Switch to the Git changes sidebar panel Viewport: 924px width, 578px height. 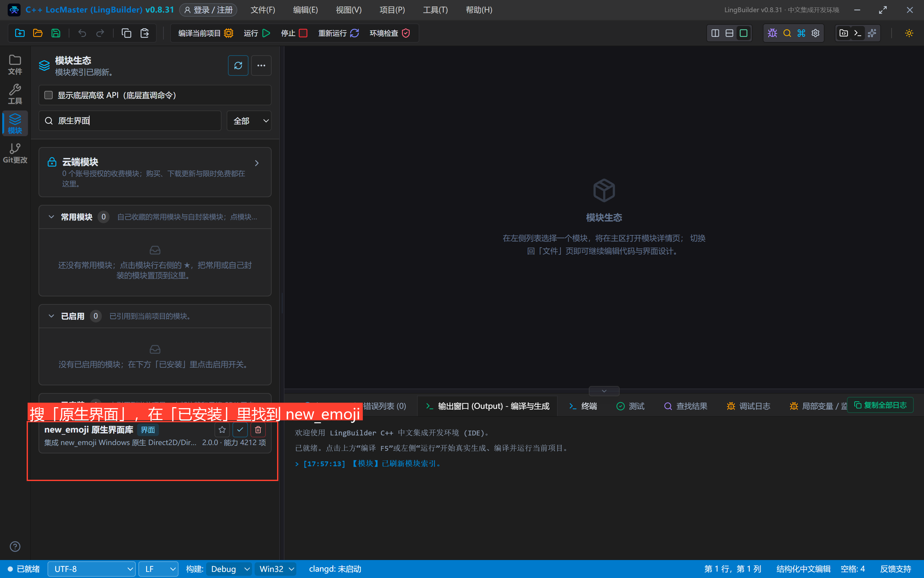pyautogui.click(x=15, y=153)
